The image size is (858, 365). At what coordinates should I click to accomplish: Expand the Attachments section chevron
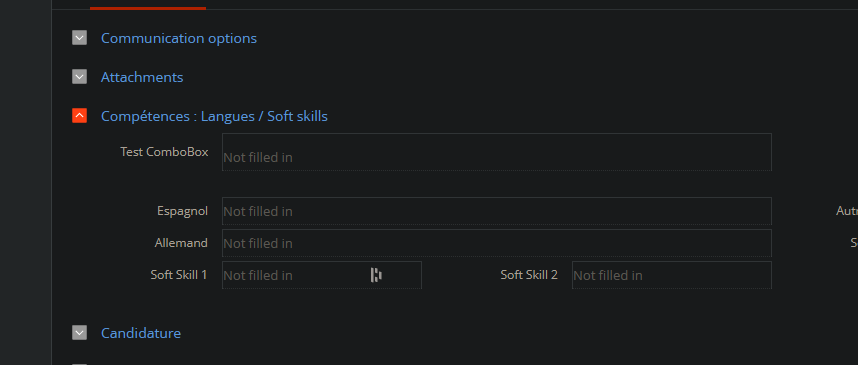tap(79, 77)
